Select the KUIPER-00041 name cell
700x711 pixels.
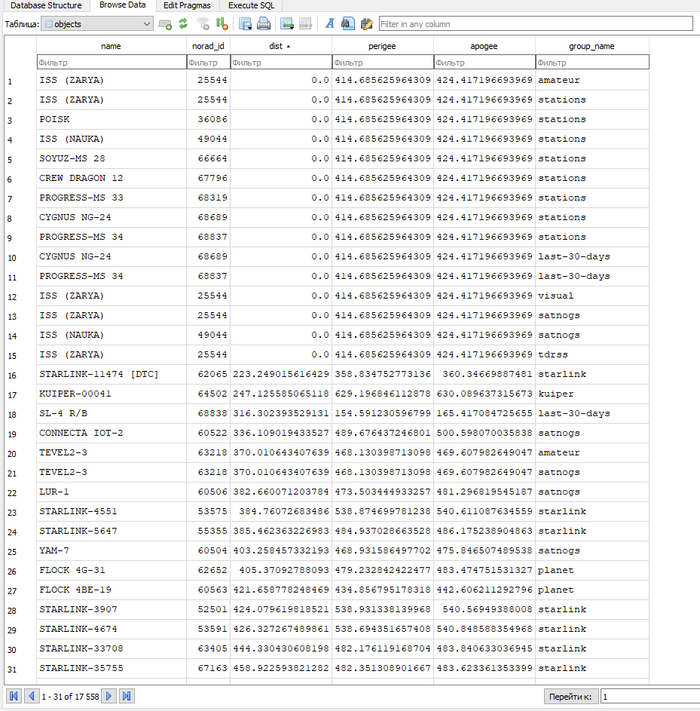[112, 394]
